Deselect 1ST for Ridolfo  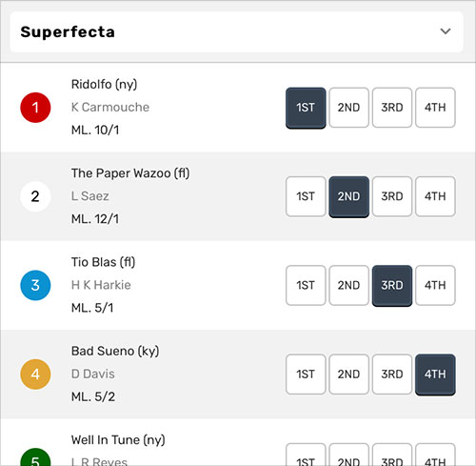(x=306, y=108)
